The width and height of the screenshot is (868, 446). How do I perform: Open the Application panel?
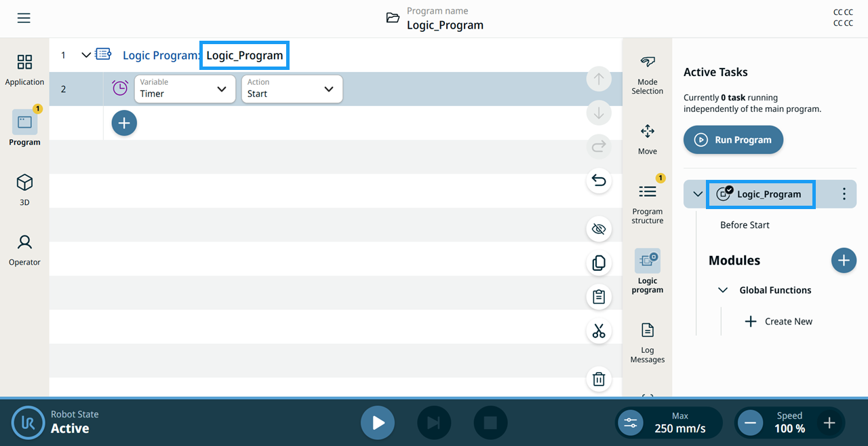click(24, 70)
